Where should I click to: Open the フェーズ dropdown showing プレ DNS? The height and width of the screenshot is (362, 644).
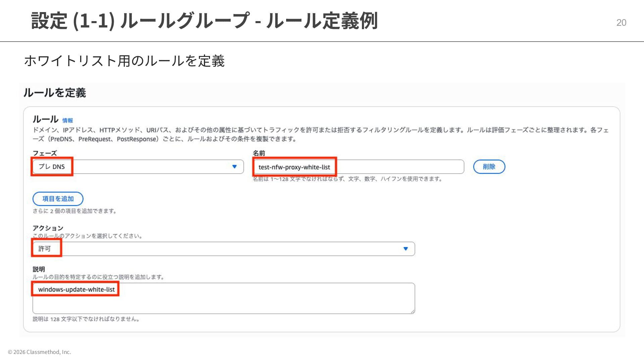[x=138, y=167]
